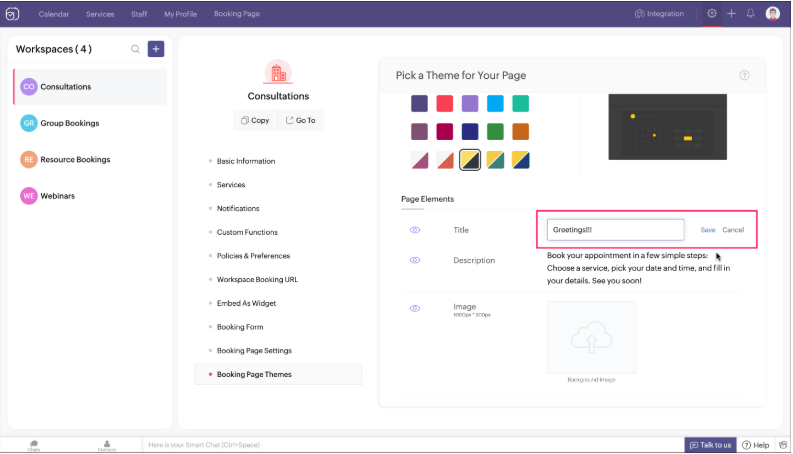Click the settings gear icon in top bar
The width and height of the screenshot is (793, 454).
[712, 14]
